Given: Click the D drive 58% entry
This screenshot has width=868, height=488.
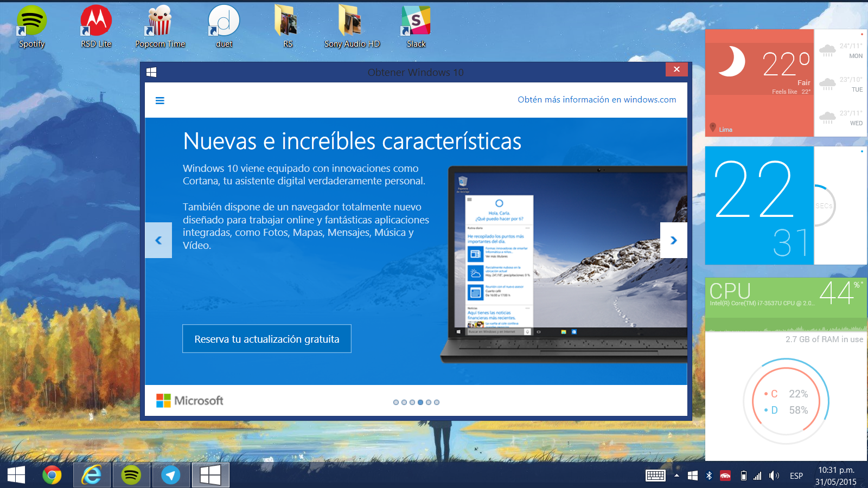Looking at the screenshot, I should [x=786, y=410].
